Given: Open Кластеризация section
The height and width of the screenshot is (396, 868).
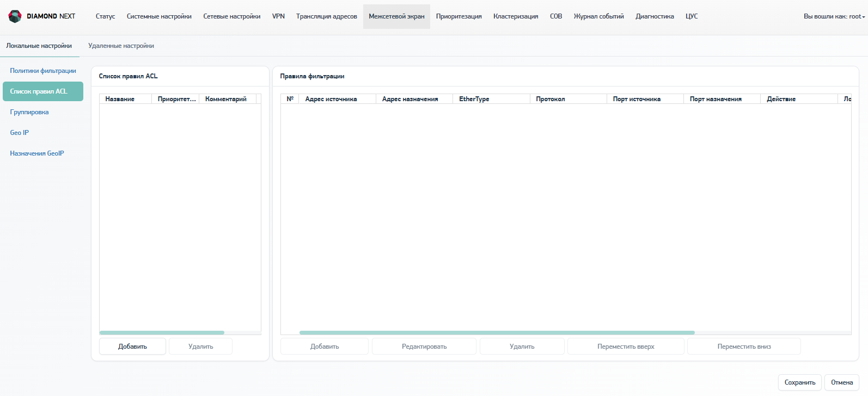Looking at the screenshot, I should click(516, 16).
